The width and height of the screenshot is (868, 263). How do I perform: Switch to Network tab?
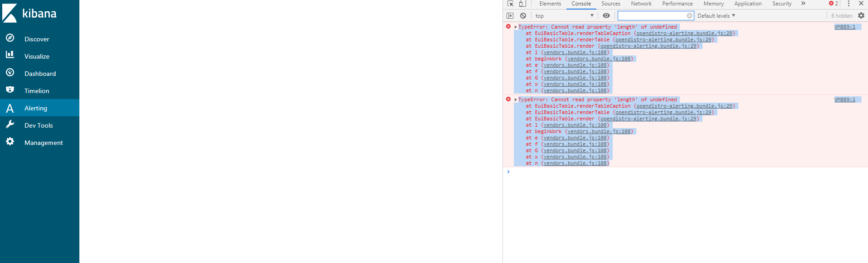[641, 4]
